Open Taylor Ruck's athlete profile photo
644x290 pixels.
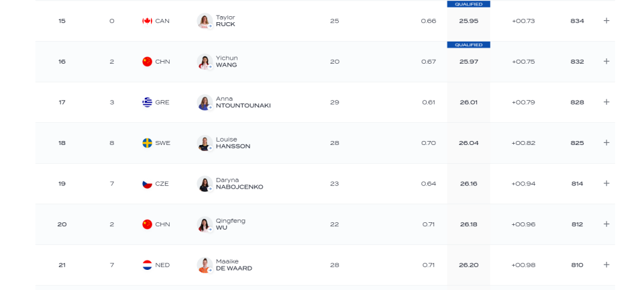[205, 21]
